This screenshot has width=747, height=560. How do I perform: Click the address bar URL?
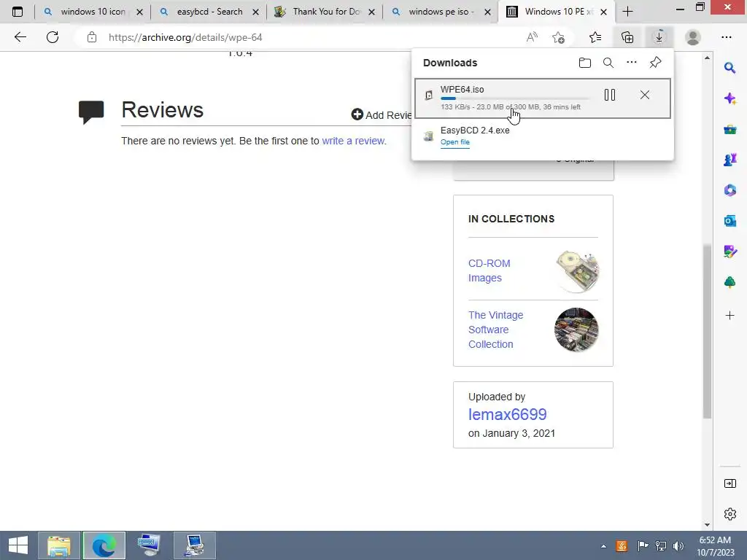point(185,37)
